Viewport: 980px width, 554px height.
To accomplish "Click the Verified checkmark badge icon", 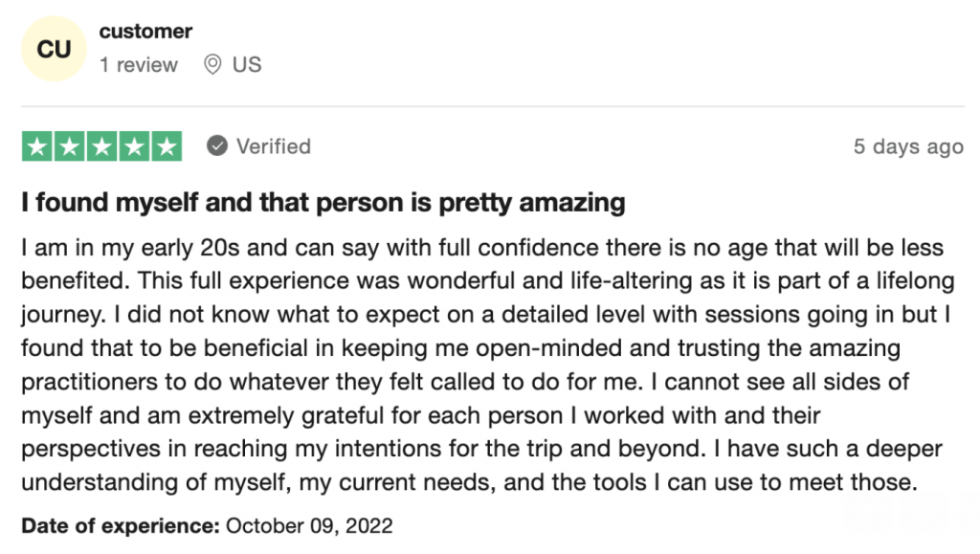I will tap(218, 146).
